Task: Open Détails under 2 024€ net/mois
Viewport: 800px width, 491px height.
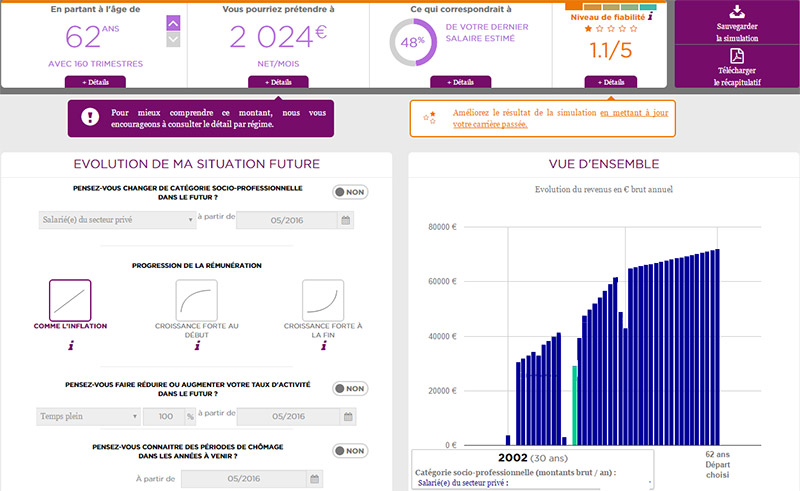Action: pyautogui.click(x=278, y=82)
